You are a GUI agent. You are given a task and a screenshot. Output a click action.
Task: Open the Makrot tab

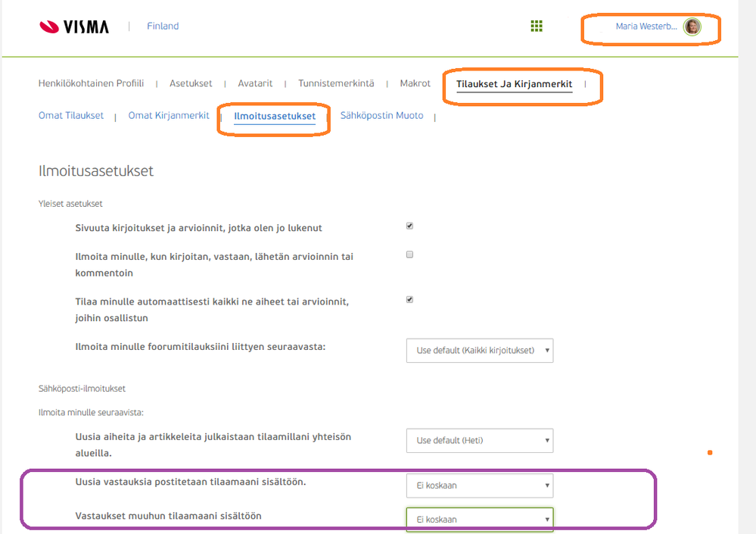pos(415,83)
